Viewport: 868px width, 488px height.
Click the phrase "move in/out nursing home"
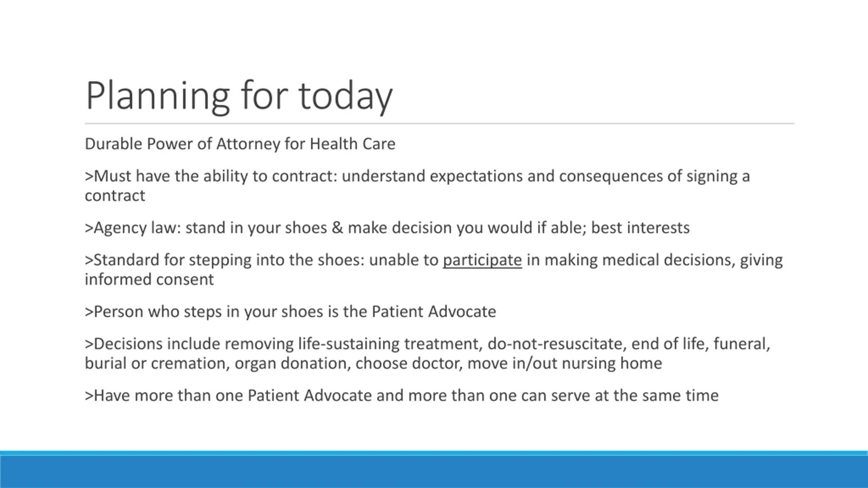565,363
